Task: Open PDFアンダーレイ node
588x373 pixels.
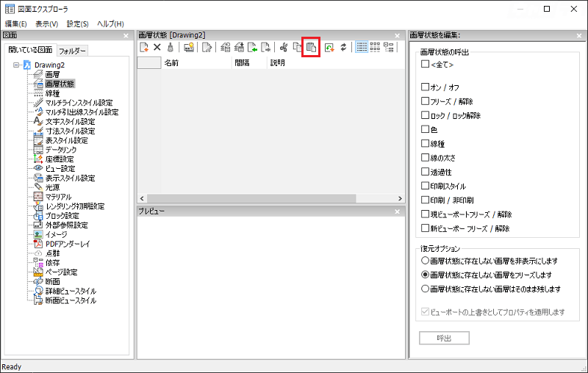Action: (x=68, y=244)
